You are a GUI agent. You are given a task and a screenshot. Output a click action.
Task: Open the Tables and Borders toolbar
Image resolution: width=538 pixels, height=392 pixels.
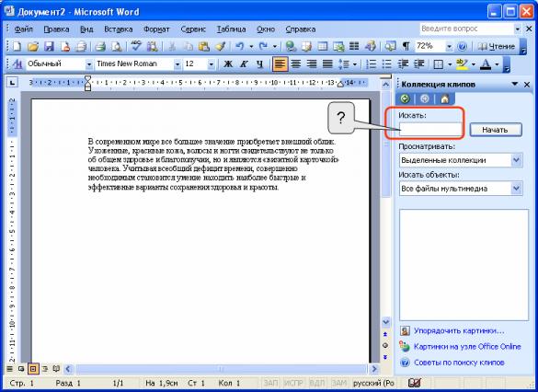307,46
